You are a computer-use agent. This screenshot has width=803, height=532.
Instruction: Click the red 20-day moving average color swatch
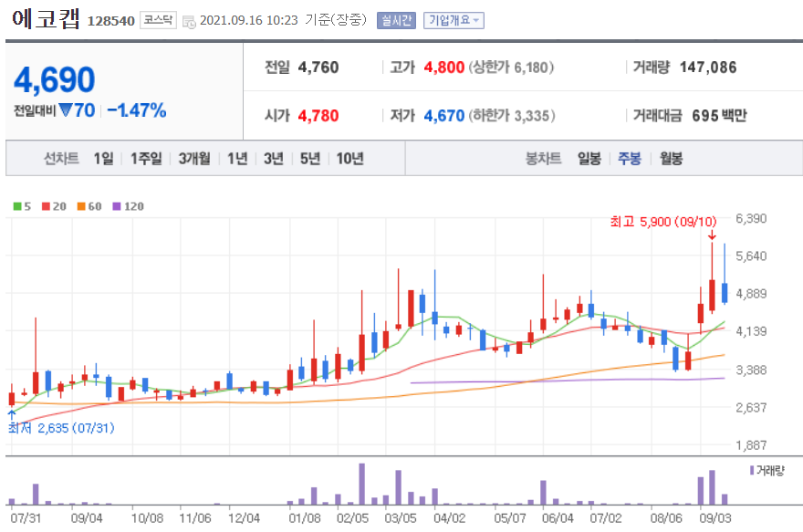[47, 206]
